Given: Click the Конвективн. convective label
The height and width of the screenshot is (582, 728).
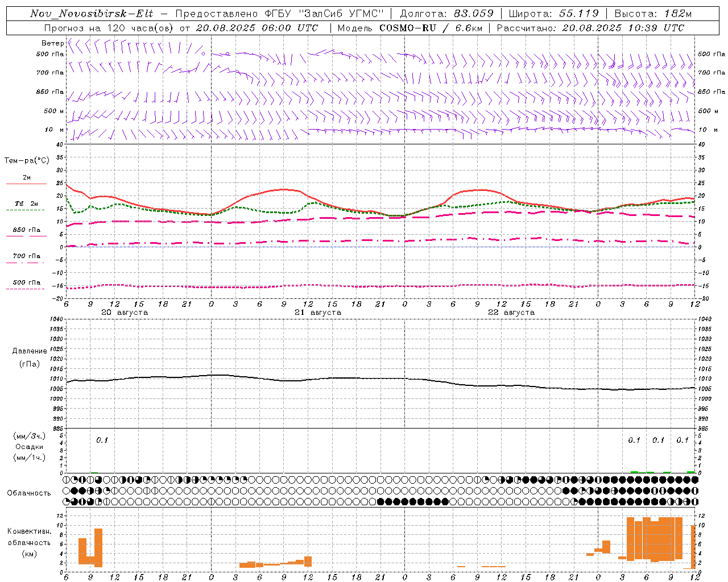Looking at the screenshot, I should [30, 531].
